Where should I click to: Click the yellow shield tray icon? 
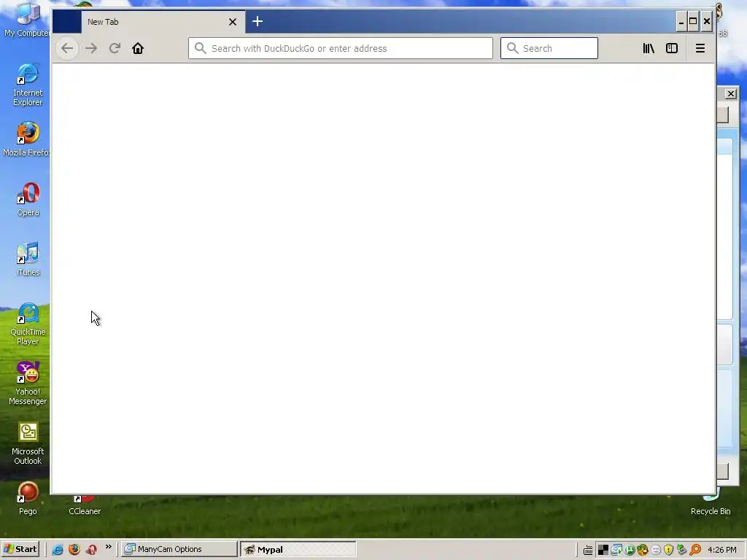click(x=668, y=550)
